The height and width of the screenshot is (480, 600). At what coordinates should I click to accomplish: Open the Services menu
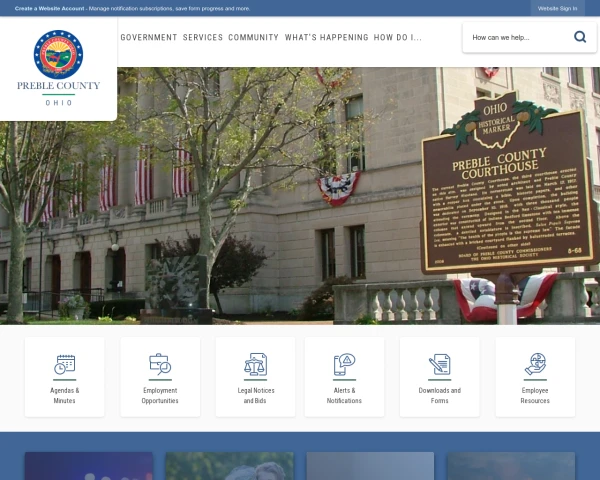[203, 38]
